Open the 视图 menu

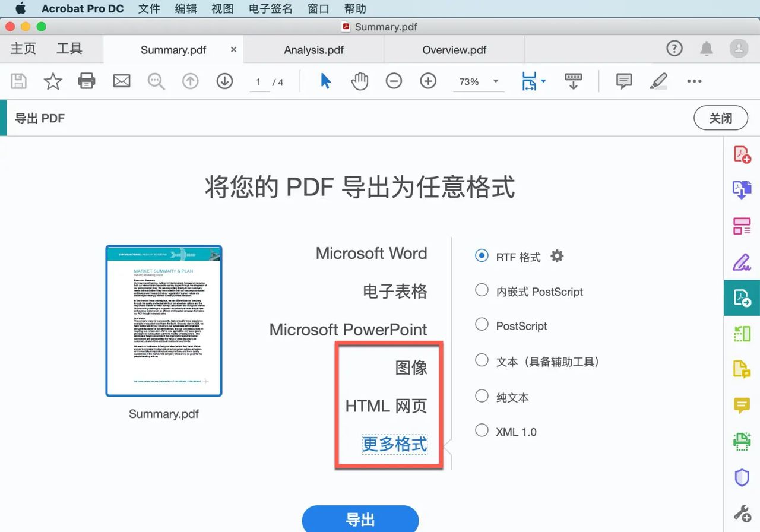click(223, 9)
